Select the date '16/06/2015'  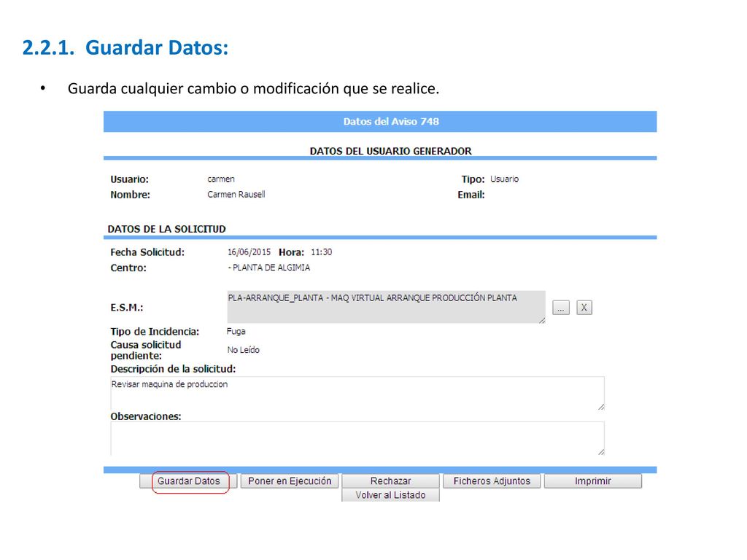[249, 252]
